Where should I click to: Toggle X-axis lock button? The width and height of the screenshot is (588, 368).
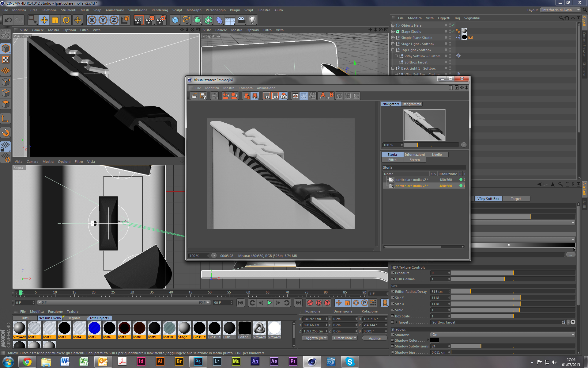[x=92, y=20]
